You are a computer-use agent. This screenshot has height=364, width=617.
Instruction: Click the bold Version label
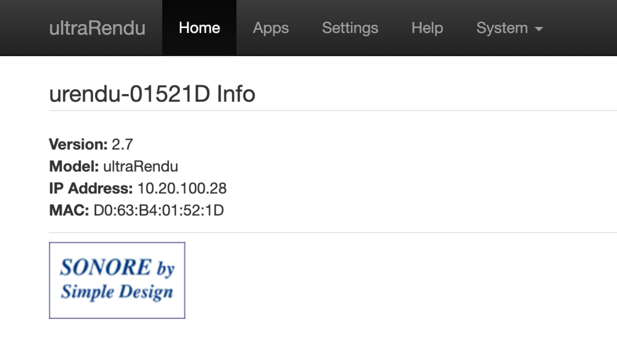click(x=78, y=144)
